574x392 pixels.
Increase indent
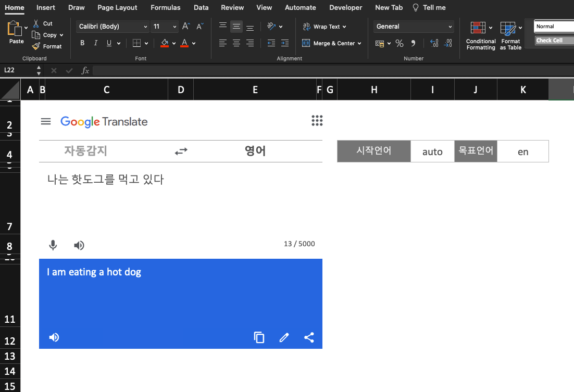285,43
